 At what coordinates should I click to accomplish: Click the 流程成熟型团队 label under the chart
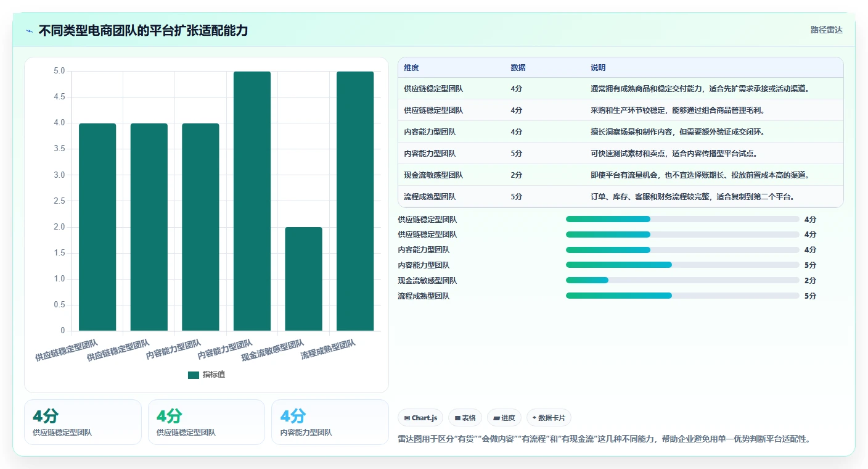[x=328, y=349]
